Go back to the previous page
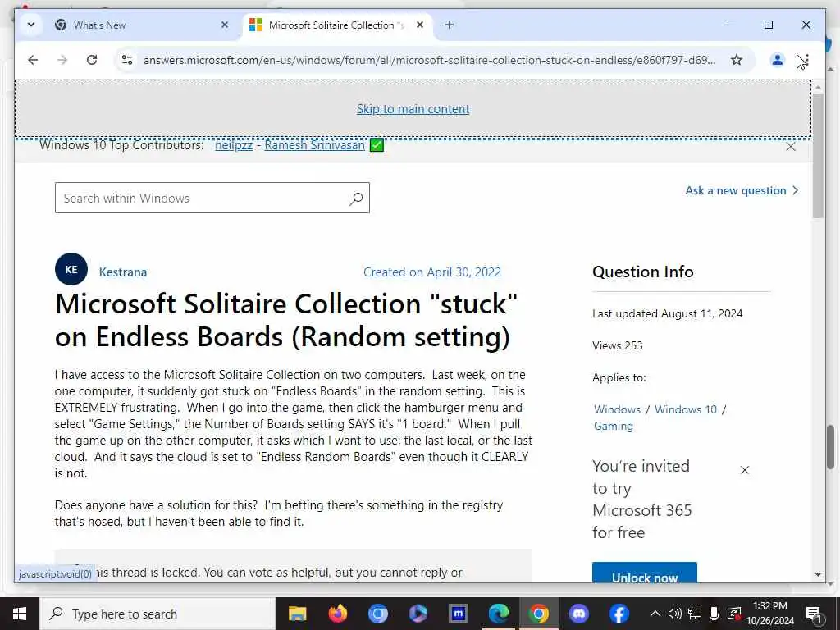840x630 pixels. pyautogui.click(x=33, y=60)
